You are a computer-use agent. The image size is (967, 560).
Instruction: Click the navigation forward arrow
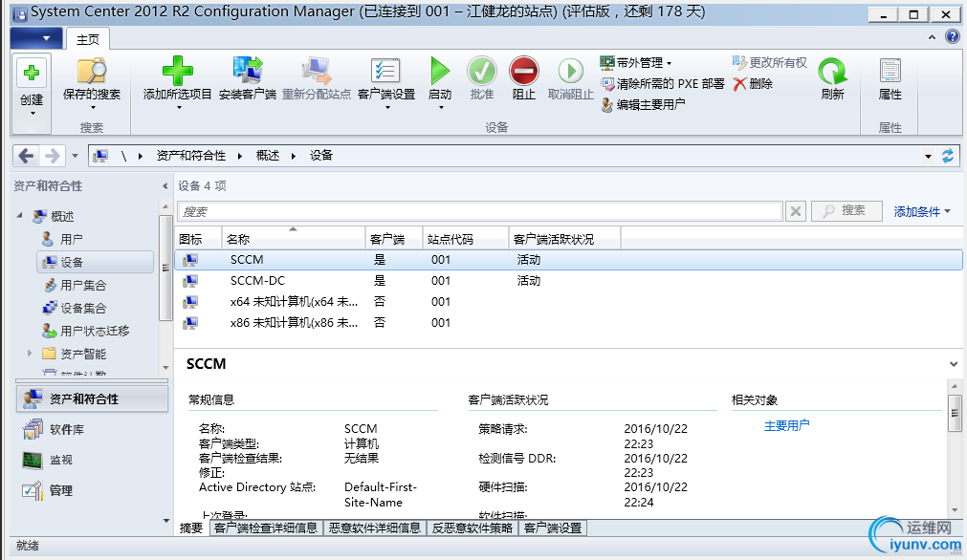(x=53, y=156)
